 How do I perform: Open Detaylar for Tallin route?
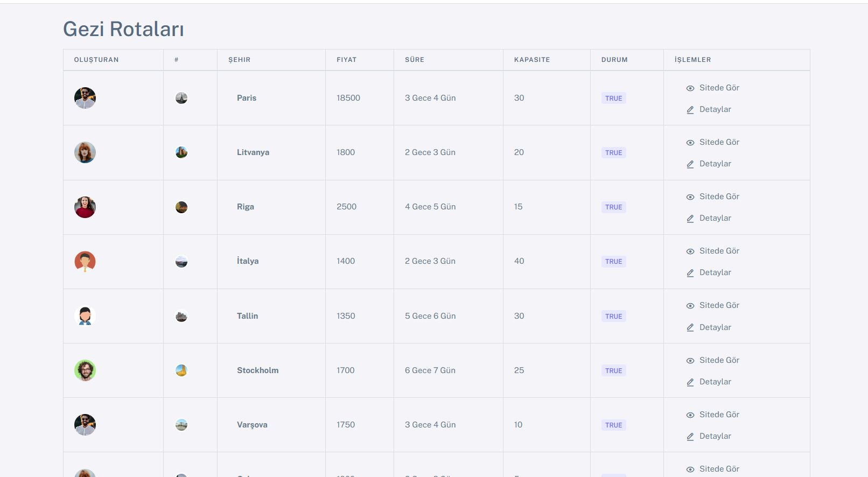[x=715, y=327]
